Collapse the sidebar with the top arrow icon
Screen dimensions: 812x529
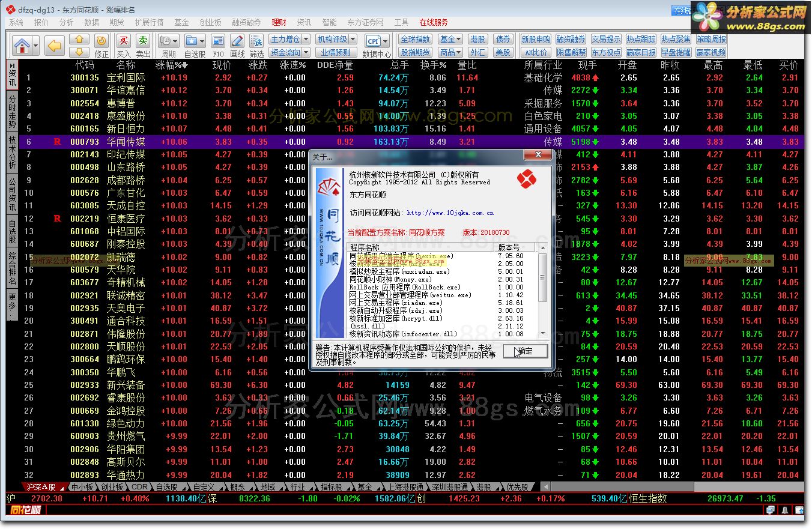(x=12, y=65)
